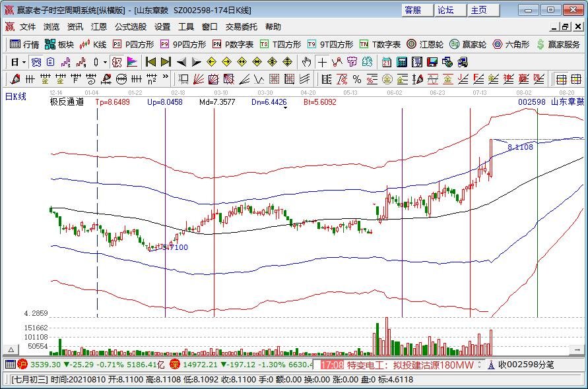The width and height of the screenshot is (588, 389).
Task: Open the 公式选股 menu
Action: pos(131,27)
